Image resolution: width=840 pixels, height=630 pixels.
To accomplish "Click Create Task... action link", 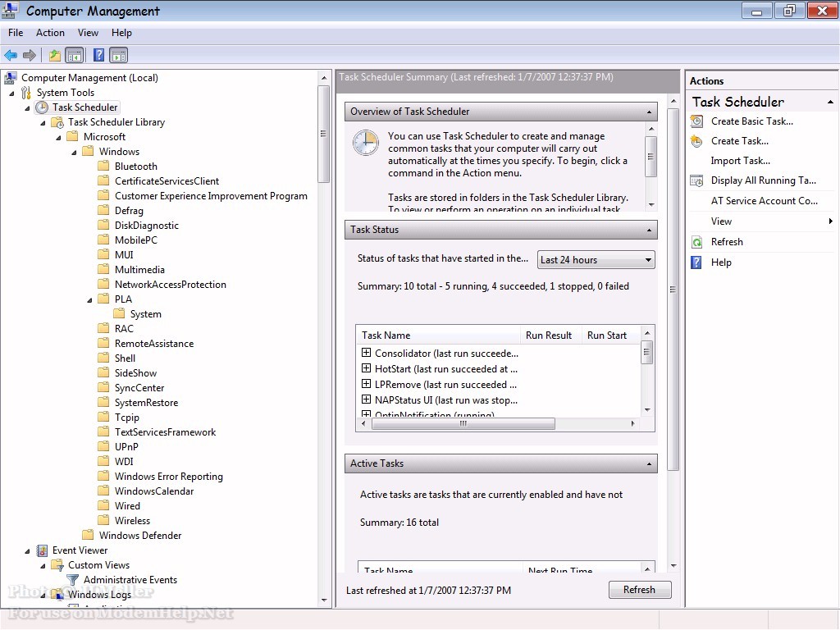I will 740,141.
